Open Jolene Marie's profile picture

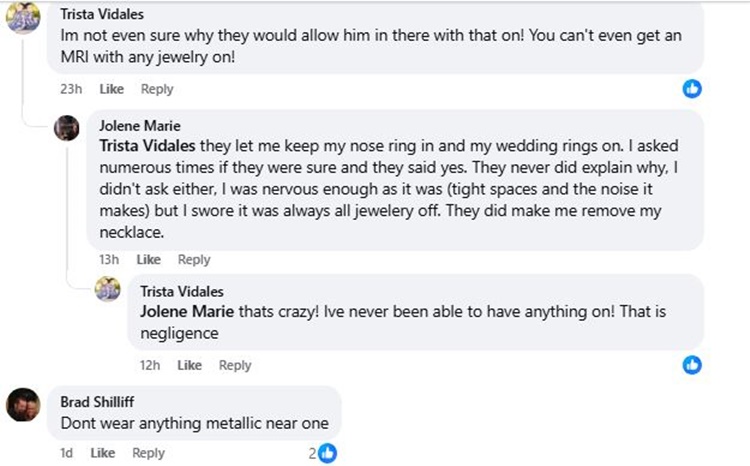pos(66,128)
